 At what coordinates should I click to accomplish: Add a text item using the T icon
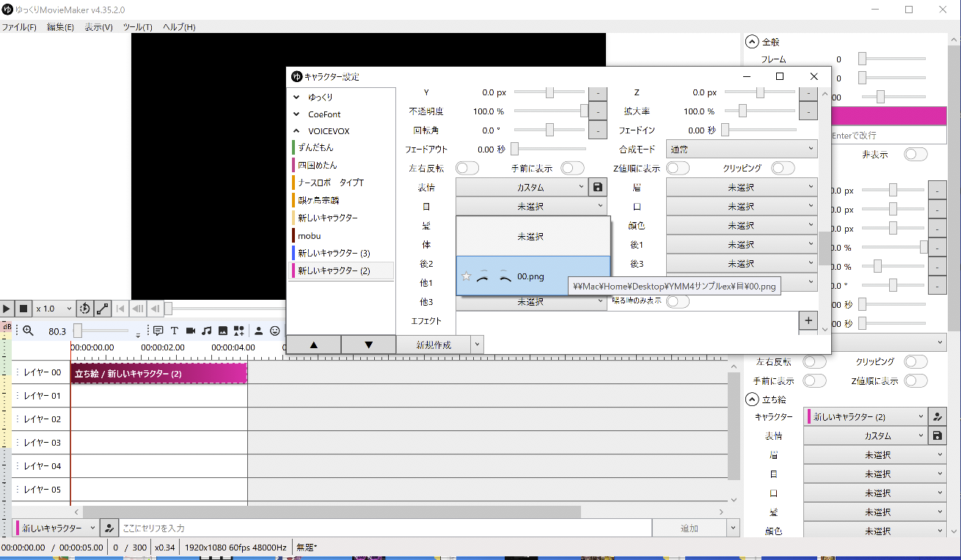coord(175,331)
